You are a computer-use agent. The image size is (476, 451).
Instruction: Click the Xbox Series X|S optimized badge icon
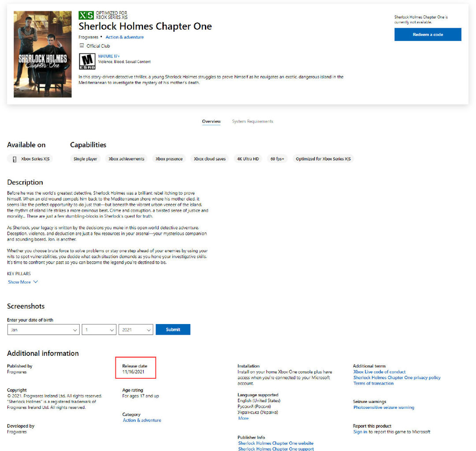click(86, 15)
